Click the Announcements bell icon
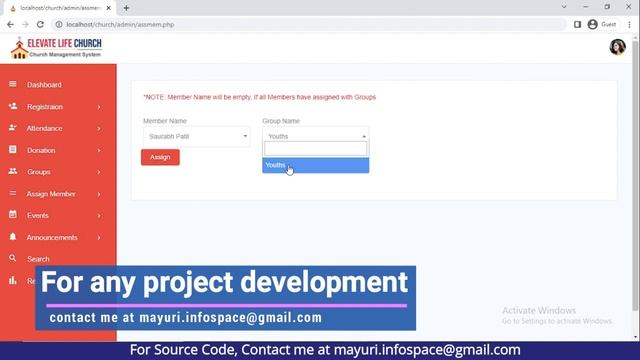640x360 pixels. 13,236
